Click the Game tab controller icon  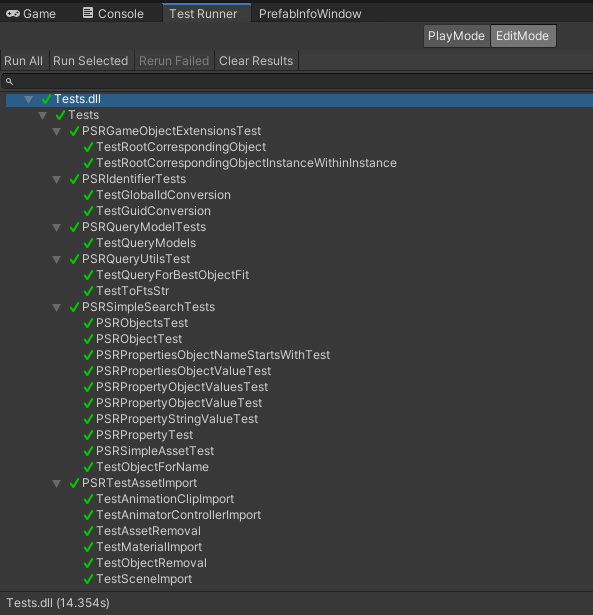(13, 14)
